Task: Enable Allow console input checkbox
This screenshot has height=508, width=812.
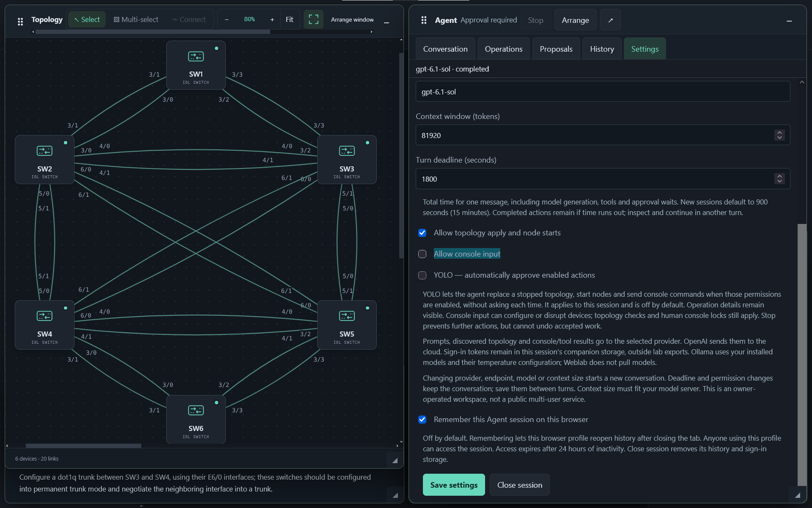Action: pyautogui.click(x=422, y=254)
